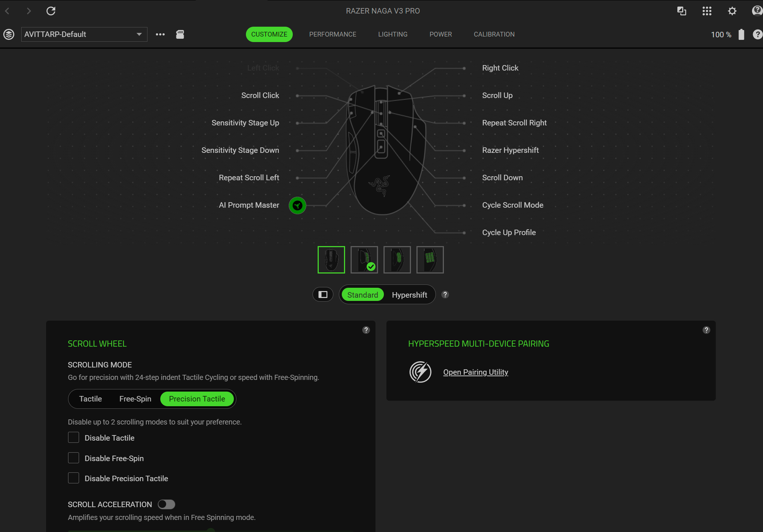The height and width of the screenshot is (532, 763).
Task: Open HyperSpeed pairing panel help icon
Action: point(706,330)
